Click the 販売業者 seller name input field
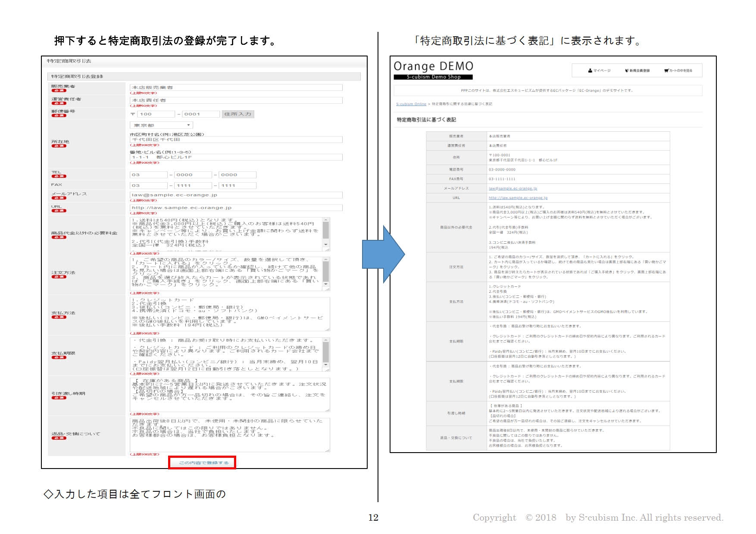The image size is (756, 534). coord(236,87)
